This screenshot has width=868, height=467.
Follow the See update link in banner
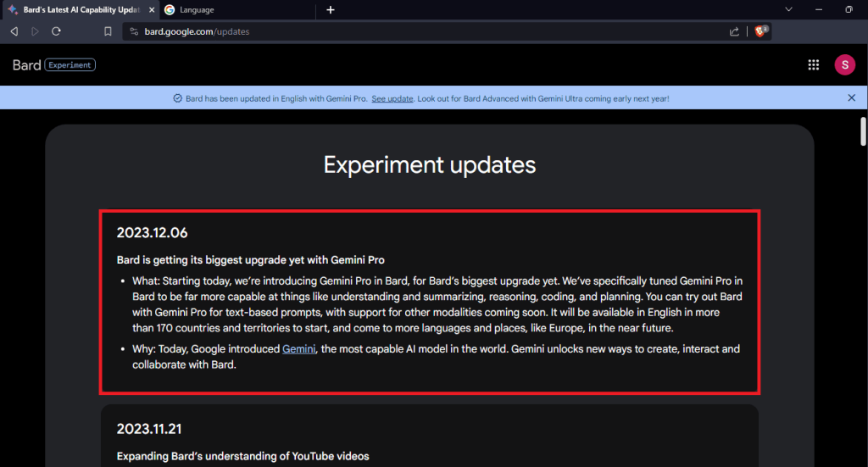(392, 98)
